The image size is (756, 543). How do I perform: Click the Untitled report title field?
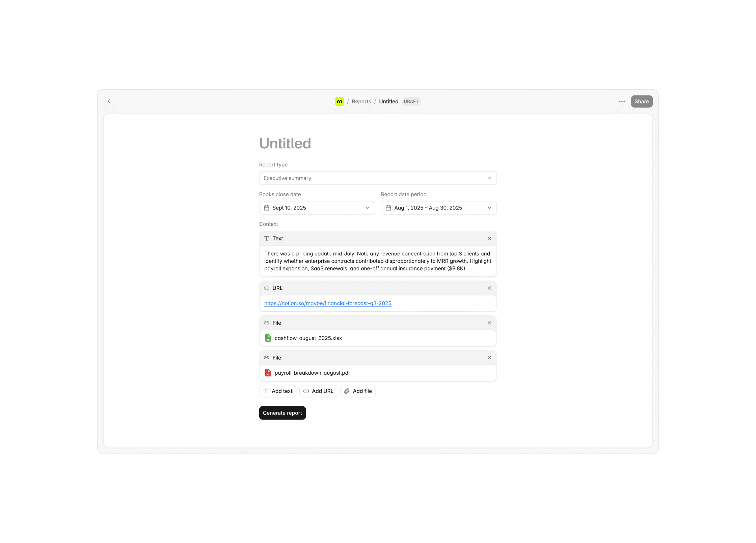[285, 143]
